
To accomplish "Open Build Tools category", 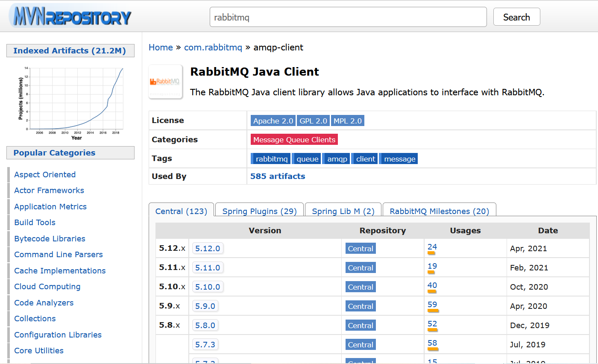I will (35, 223).
